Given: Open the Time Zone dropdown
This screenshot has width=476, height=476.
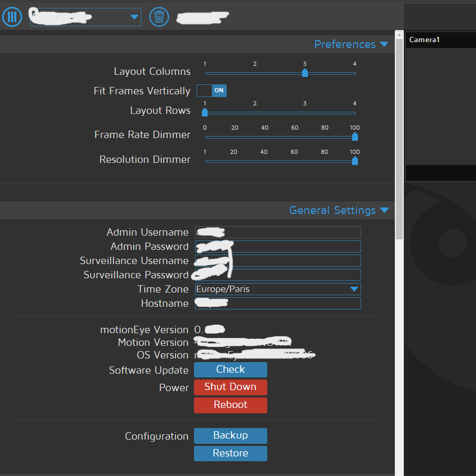Looking at the screenshot, I should point(277,289).
